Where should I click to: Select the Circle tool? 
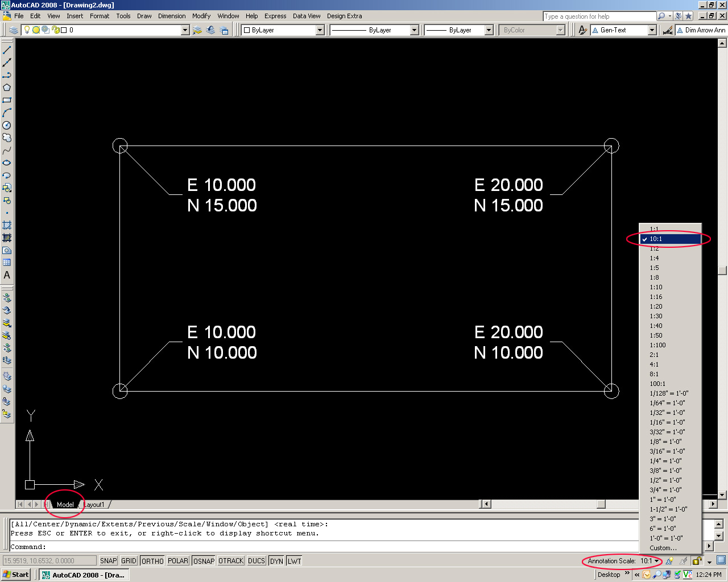click(7, 126)
